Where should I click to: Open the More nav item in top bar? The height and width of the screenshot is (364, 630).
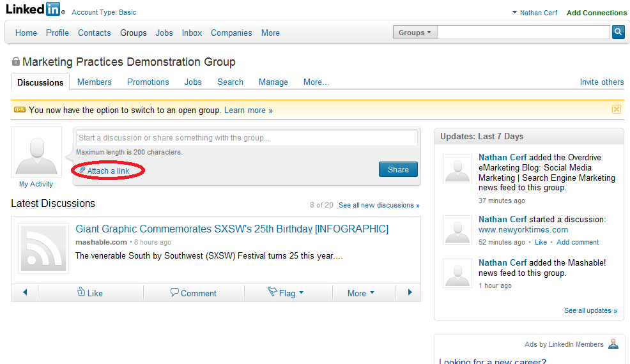tap(270, 33)
